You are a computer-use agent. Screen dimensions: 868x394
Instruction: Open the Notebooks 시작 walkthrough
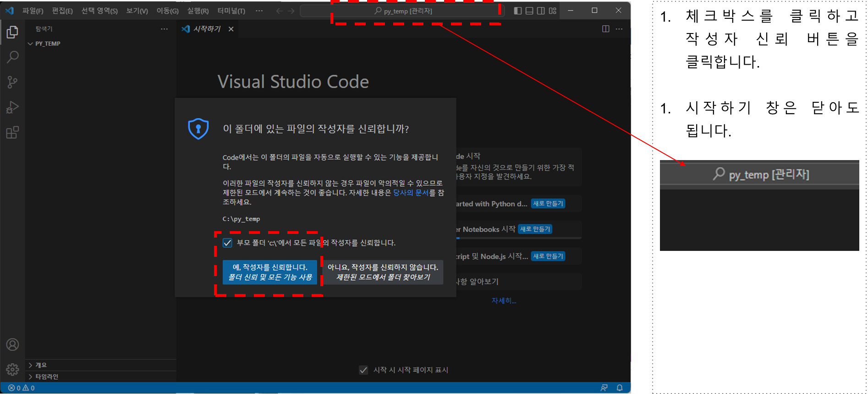pos(518,229)
